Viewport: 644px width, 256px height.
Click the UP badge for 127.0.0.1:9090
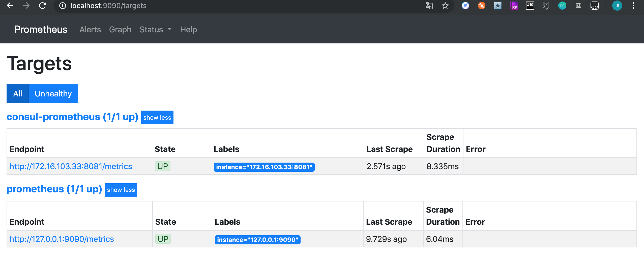point(163,239)
